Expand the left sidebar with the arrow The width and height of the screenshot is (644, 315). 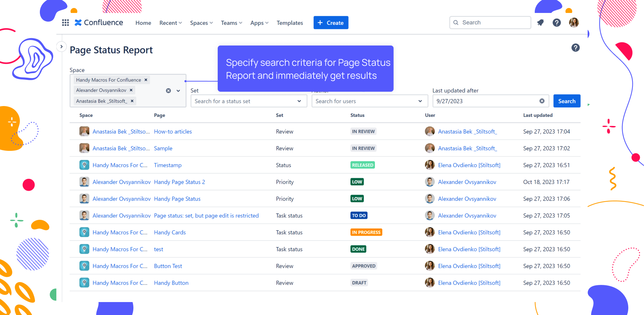[62, 46]
